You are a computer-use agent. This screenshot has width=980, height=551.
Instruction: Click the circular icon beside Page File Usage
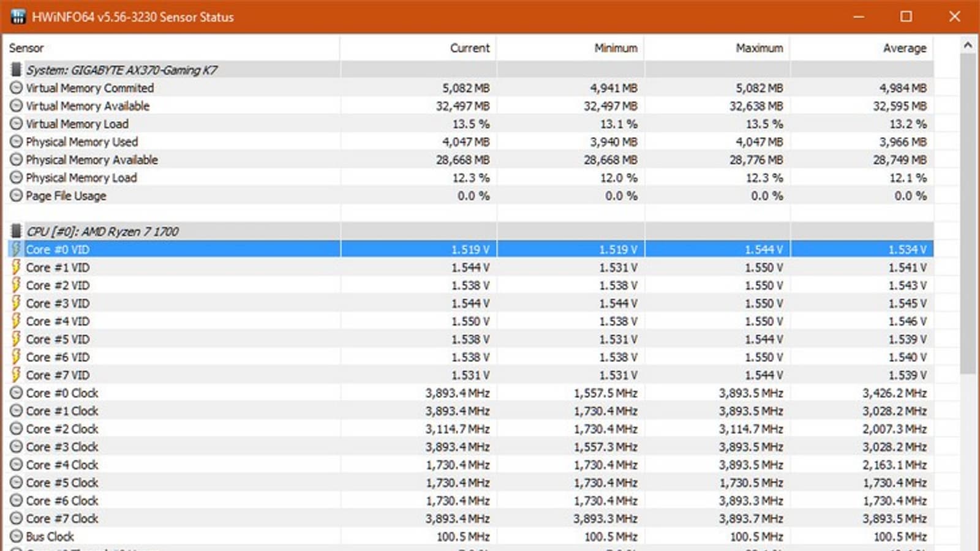click(x=17, y=196)
